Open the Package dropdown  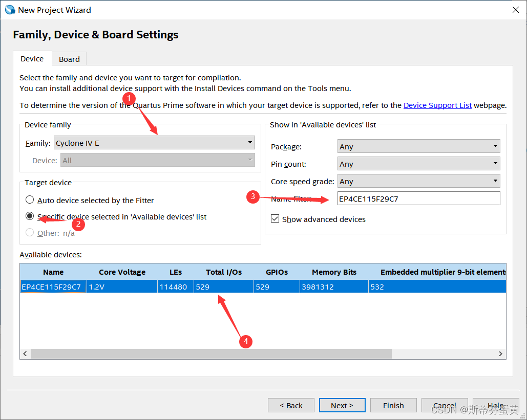pyautogui.click(x=419, y=146)
